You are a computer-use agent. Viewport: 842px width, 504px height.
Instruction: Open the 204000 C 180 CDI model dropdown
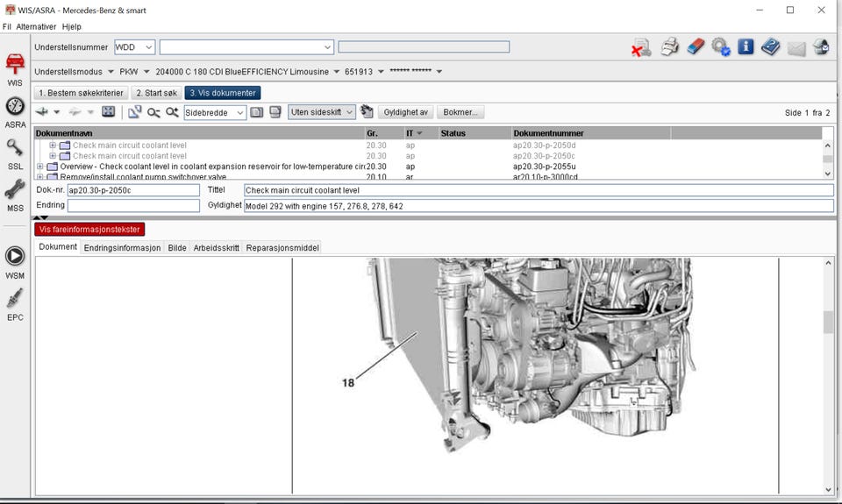(x=336, y=71)
